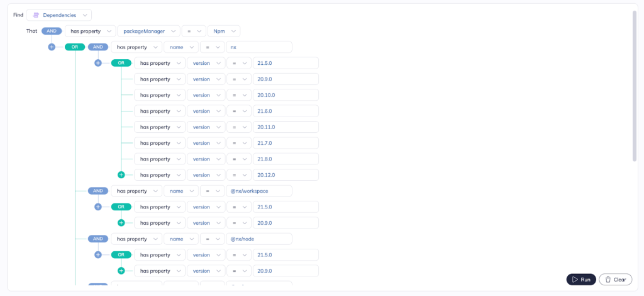
Task: Open the packageManager property dropdown
Action: point(148,31)
